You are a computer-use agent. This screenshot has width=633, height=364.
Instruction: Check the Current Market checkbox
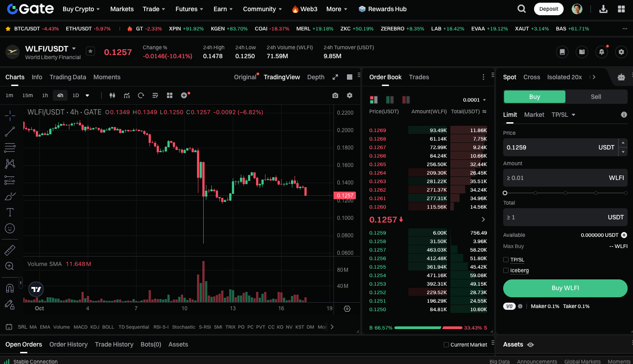[446, 344]
